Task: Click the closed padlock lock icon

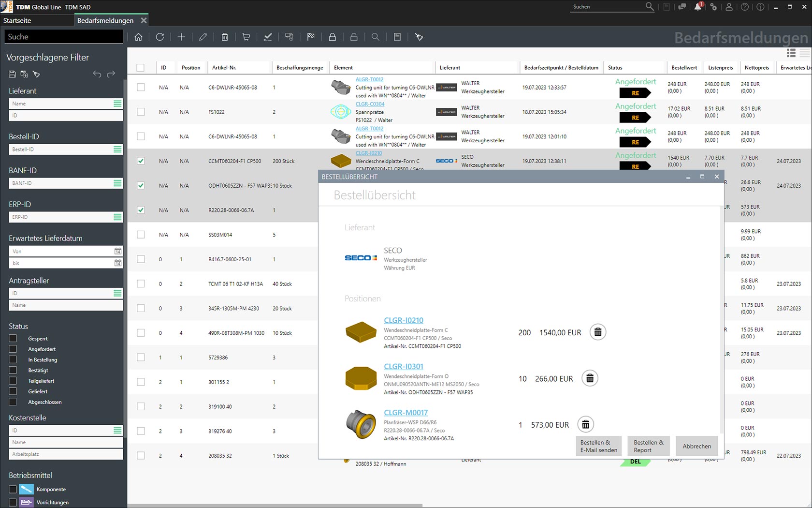Action: coord(333,37)
